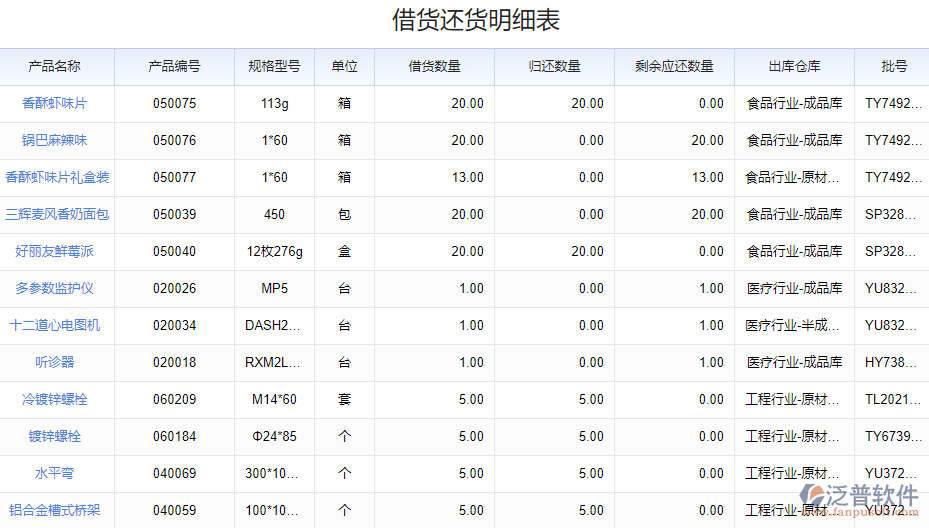This screenshot has height=528, width=929.
Task: Select product code cell 050076
Action: tap(174, 140)
